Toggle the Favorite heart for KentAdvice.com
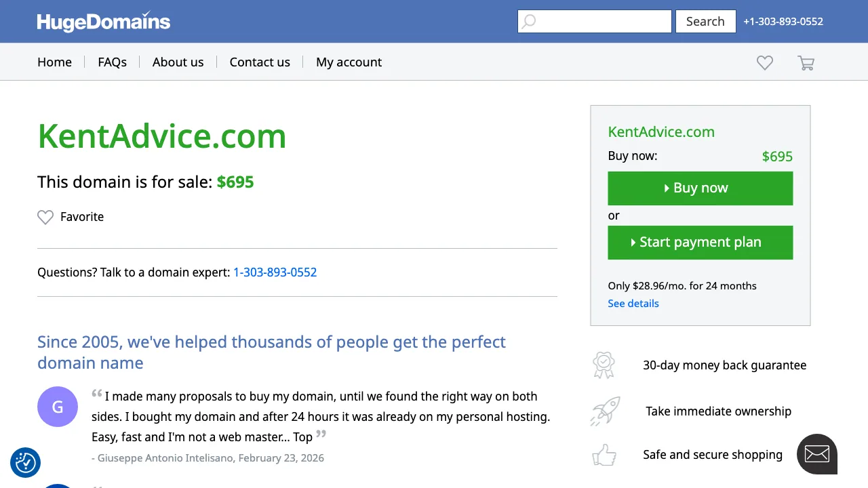This screenshot has height=488, width=868. (x=45, y=217)
